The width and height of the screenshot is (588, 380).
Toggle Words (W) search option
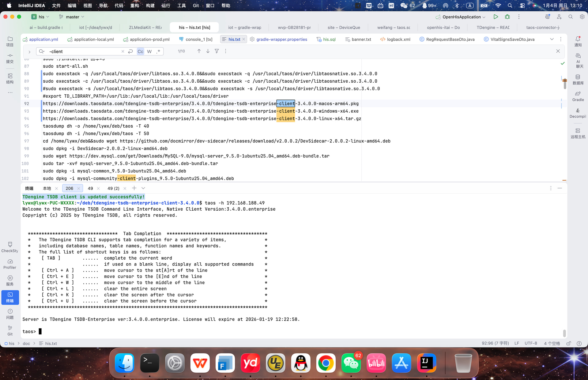[149, 51]
